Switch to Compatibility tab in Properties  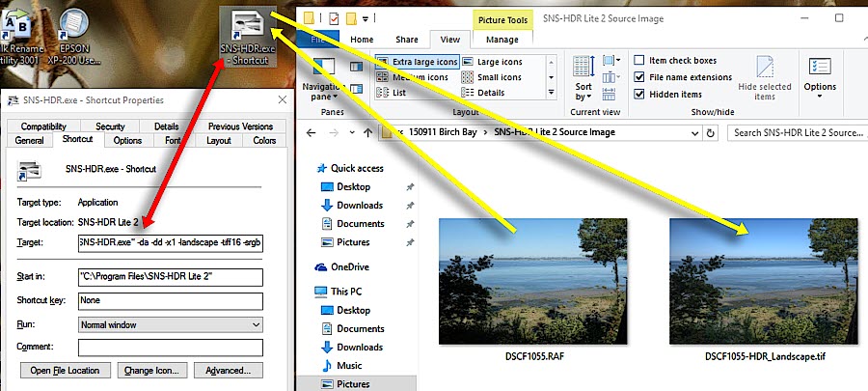coord(43,126)
